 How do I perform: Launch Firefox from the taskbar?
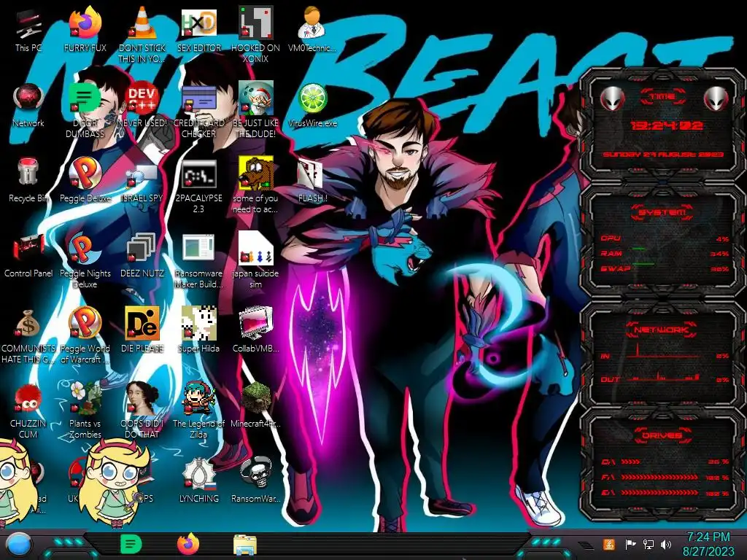(187, 544)
